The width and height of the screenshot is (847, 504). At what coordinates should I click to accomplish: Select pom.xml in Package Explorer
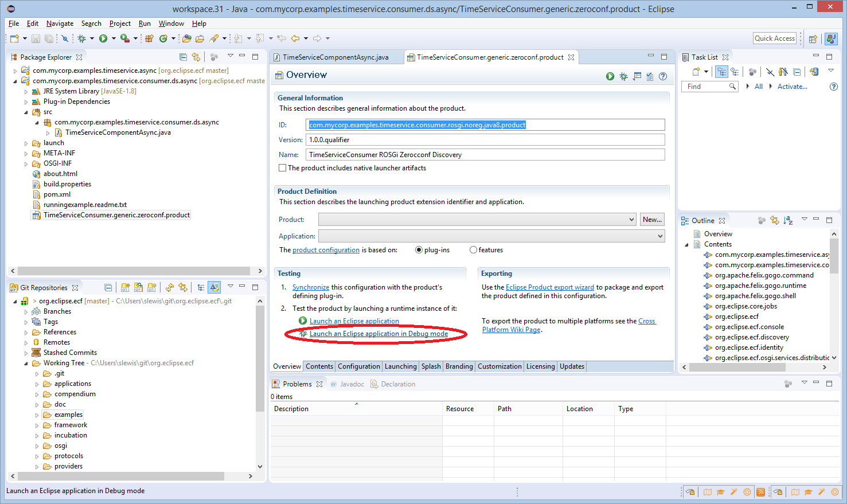(x=57, y=194)
